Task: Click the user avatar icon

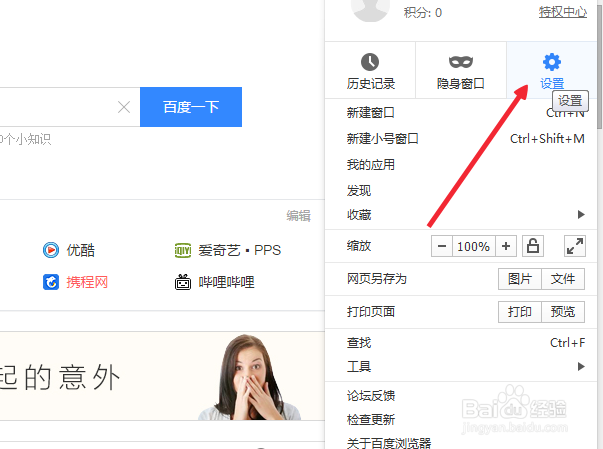Action: [370, 10]
